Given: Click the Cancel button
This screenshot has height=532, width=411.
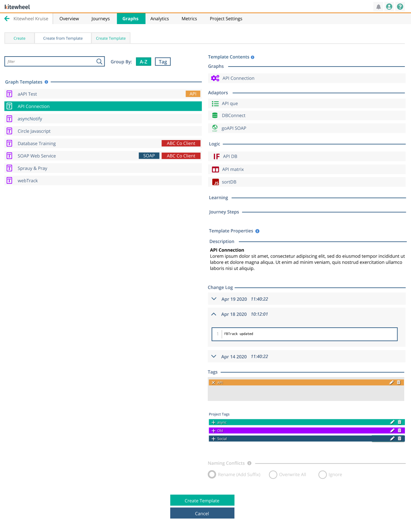Looking at the screenshot, I should click(x=202, y=513).
